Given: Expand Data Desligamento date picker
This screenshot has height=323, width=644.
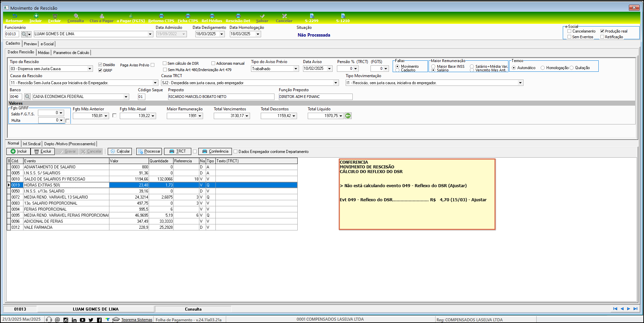Looking at the screenshot, I should pos(221,34).
